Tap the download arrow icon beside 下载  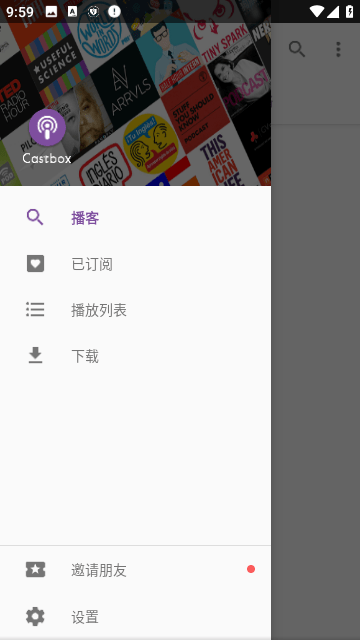coord(36,356)
